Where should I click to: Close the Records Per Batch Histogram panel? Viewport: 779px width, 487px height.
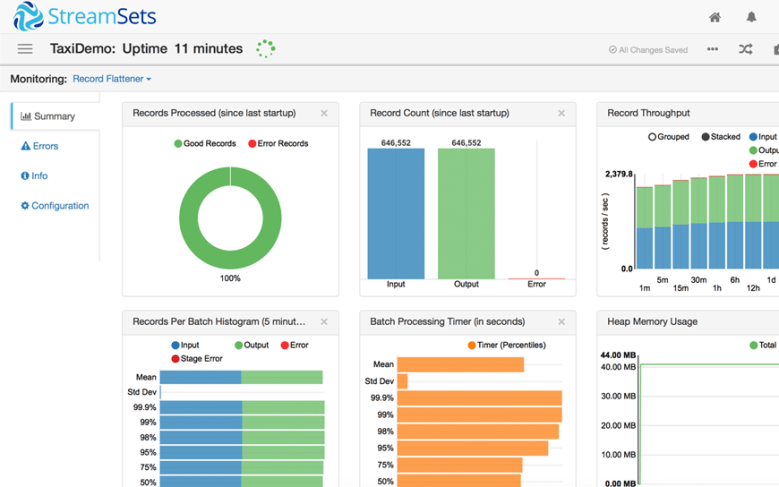click(x=324, y=322)
